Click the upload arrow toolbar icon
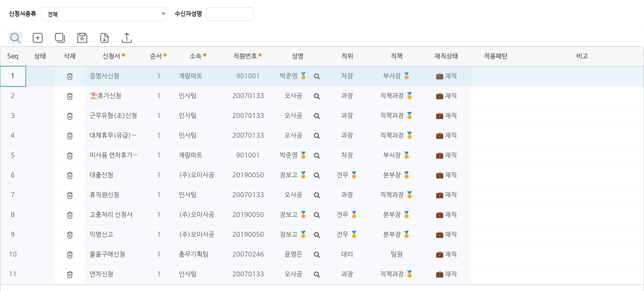Image resolution: width=644 pixels, height=291 pixels. click(x=127, y=38)
